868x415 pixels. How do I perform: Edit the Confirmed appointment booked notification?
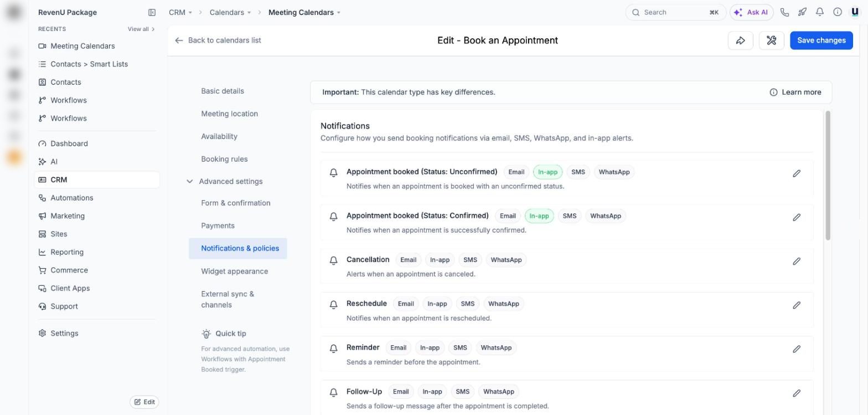coord(797,217)
